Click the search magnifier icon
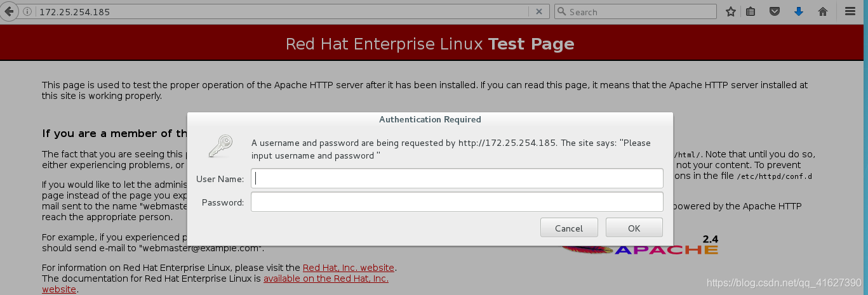The width and height of the screenshot is (868, 295). tap(562, 11)
